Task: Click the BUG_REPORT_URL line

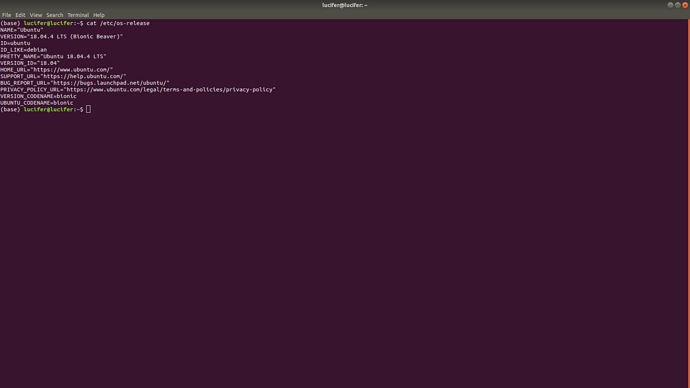Action: 84,83
